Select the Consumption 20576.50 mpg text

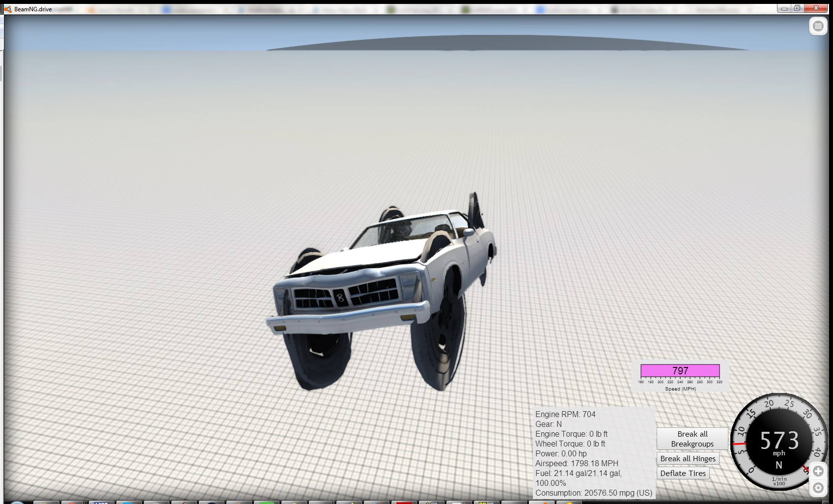594,493
